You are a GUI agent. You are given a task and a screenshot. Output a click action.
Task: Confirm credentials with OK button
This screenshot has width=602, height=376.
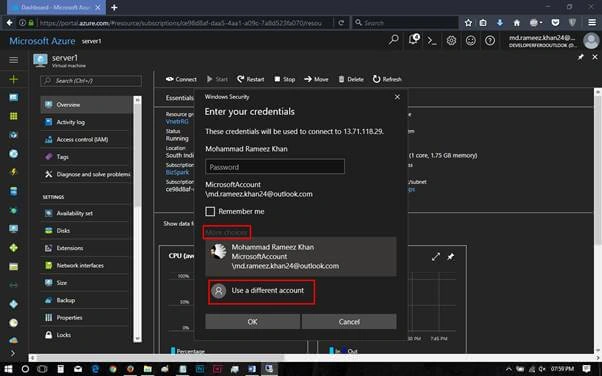click(x=252, y=322)
